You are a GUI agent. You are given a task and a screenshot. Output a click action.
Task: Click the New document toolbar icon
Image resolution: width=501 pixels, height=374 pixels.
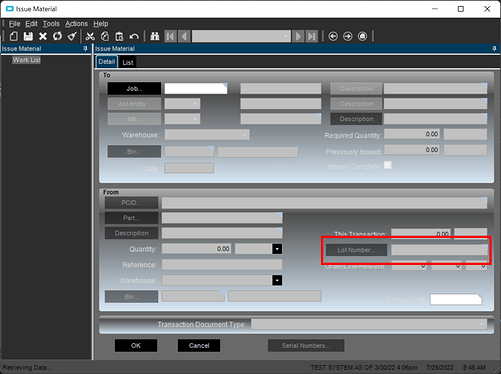tap(14, 36)
